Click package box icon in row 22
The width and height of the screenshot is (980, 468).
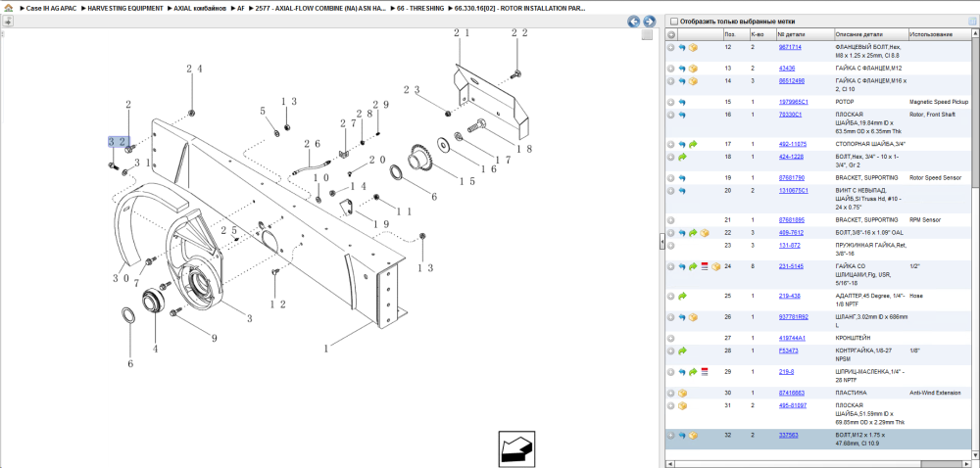click(705, 233)
